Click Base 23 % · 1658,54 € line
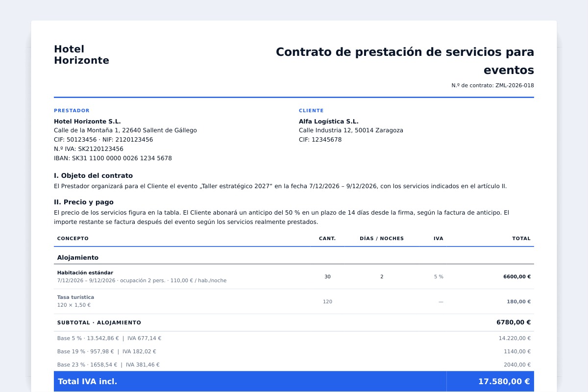The height and width of the screenshot is (392, 588). [108, 365]
